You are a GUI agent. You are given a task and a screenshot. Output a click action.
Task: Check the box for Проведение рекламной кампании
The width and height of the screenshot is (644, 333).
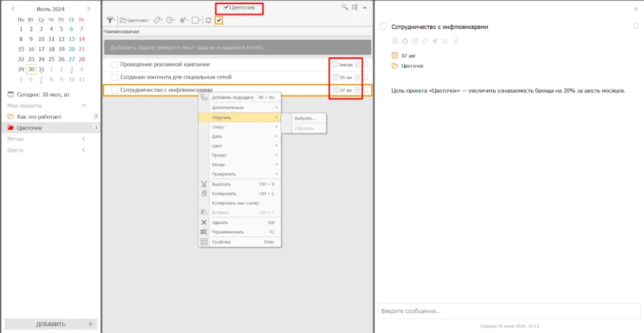(114, 64)
